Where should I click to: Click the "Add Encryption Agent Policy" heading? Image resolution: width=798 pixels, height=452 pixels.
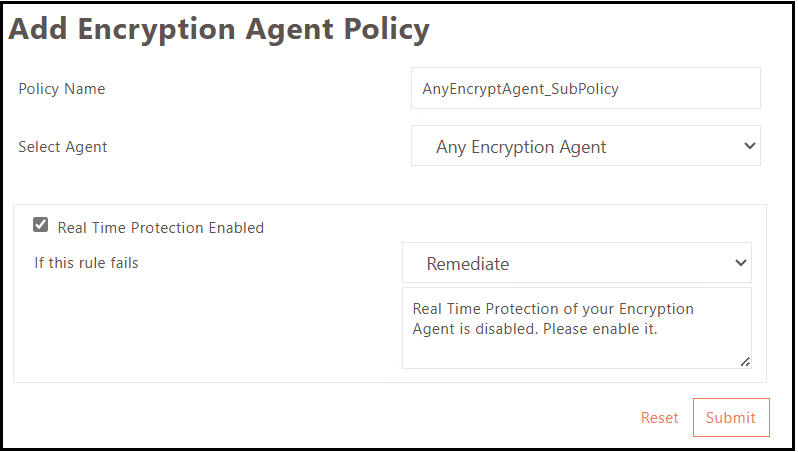[219, 29]
